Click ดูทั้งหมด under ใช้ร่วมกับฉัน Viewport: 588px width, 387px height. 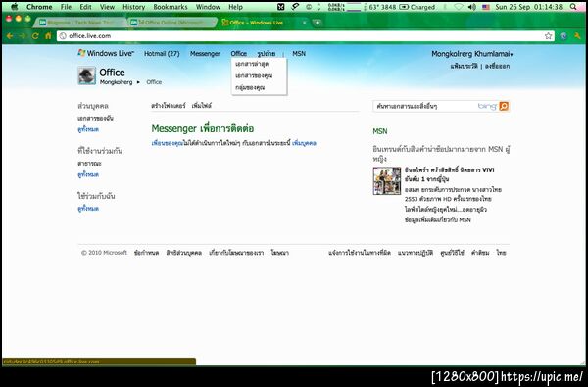pos(88,209)
